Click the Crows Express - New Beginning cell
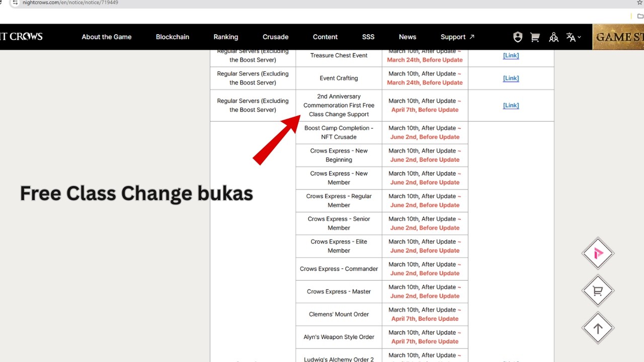 (x=339, y=155)
